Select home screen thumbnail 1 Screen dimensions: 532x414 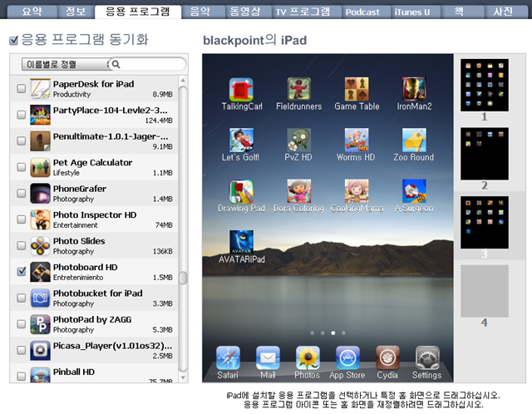[x=485, y=85]
